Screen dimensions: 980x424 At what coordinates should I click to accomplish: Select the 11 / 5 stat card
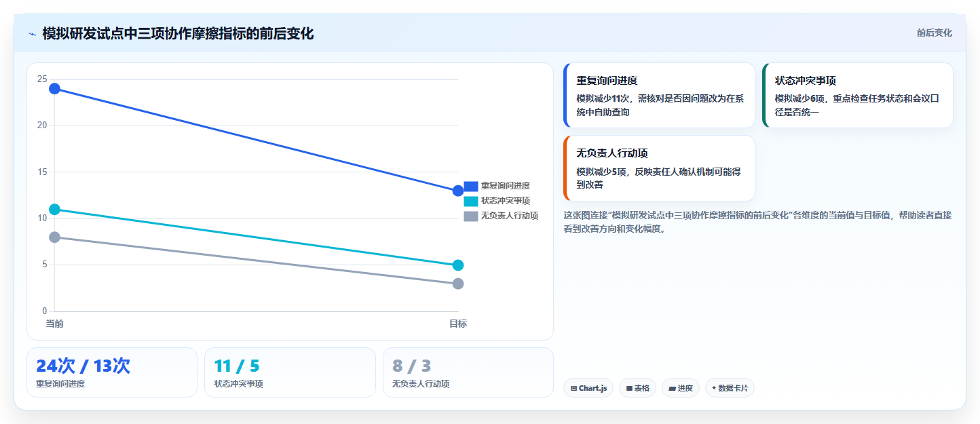290,372
